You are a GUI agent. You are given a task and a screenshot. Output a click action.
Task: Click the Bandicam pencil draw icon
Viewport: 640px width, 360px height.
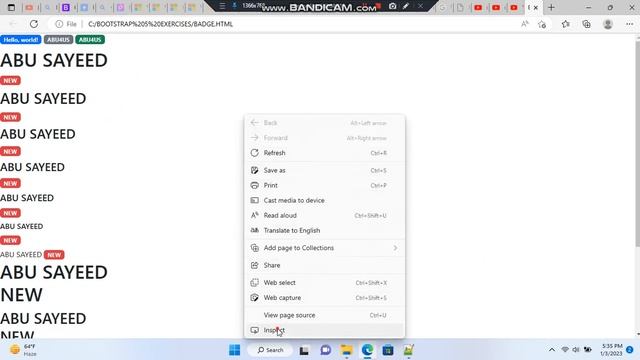406,6
